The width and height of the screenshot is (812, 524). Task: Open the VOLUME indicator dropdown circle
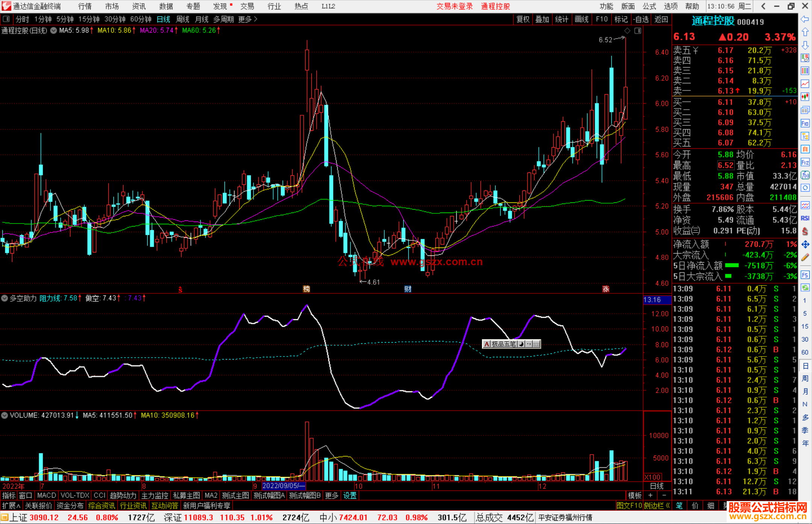coord(5,415)
